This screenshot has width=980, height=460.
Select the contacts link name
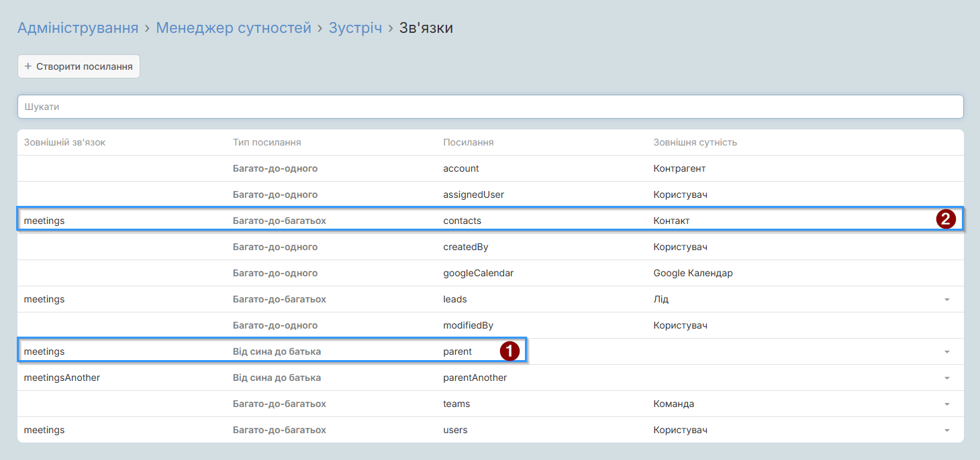pyautogui.click(x=462, y=221)
